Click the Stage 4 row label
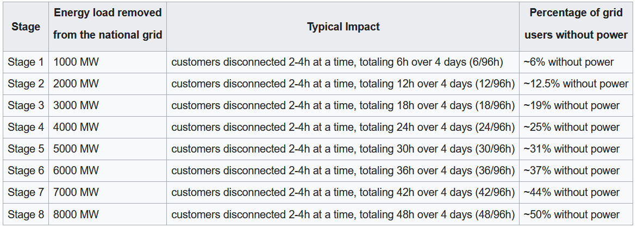The image size is (644, 234). click(x=26, y=128)
